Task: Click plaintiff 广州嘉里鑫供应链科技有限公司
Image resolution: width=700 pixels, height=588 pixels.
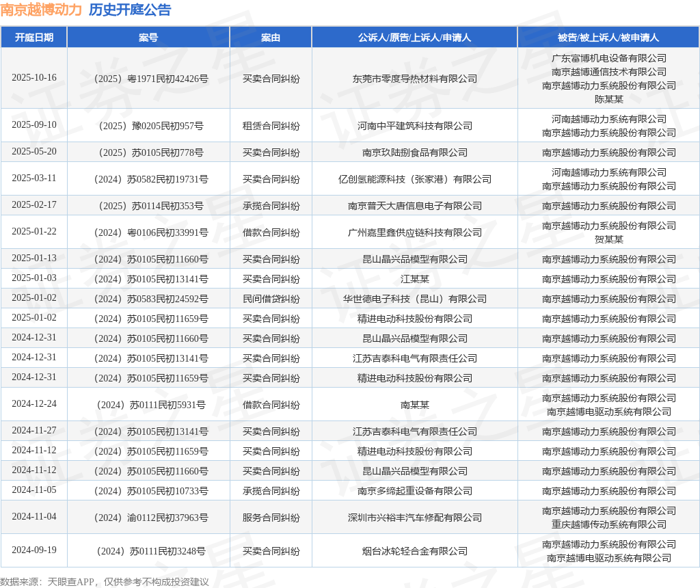Action: pyautogui.click(x=414, y=232)
